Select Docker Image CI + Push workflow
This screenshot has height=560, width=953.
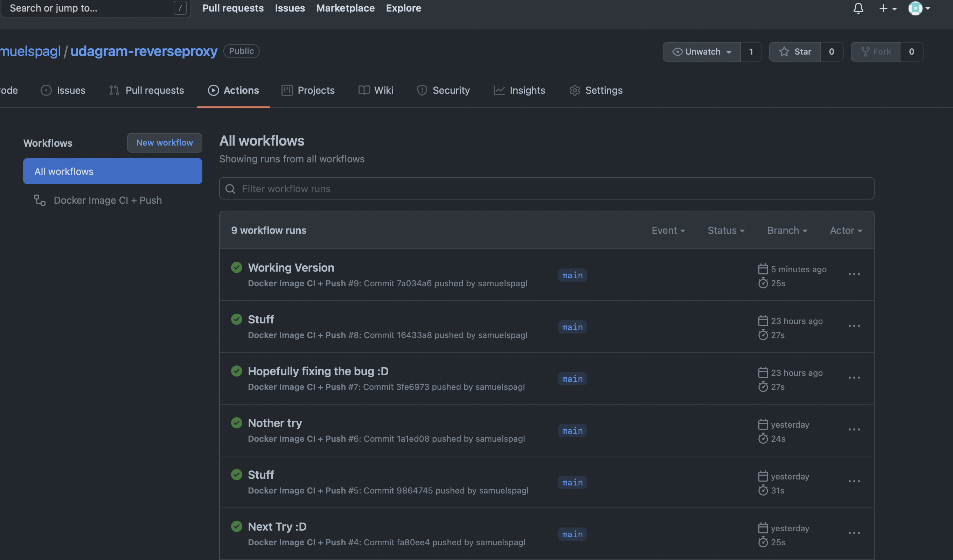point(107,201)
